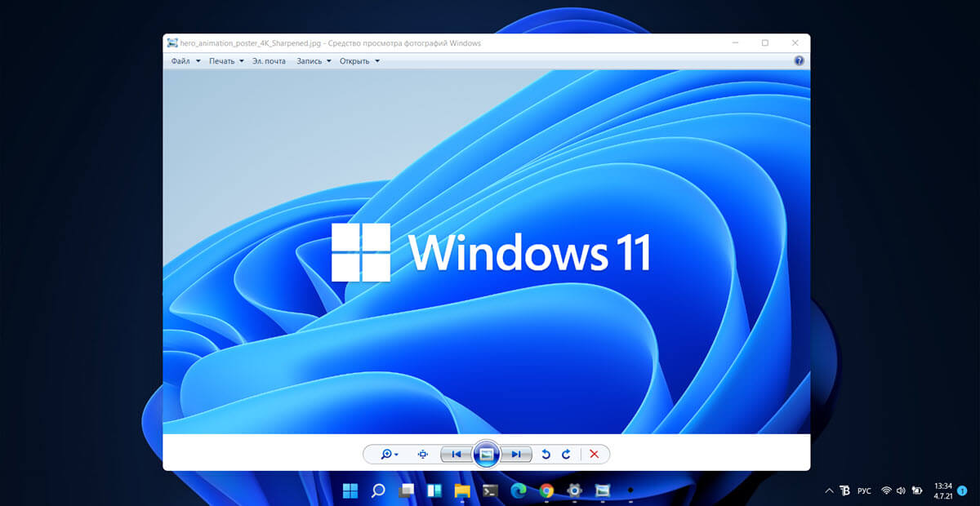Open taskbar Search
This screenshot has width=980, height=506.
coord(378,490)
